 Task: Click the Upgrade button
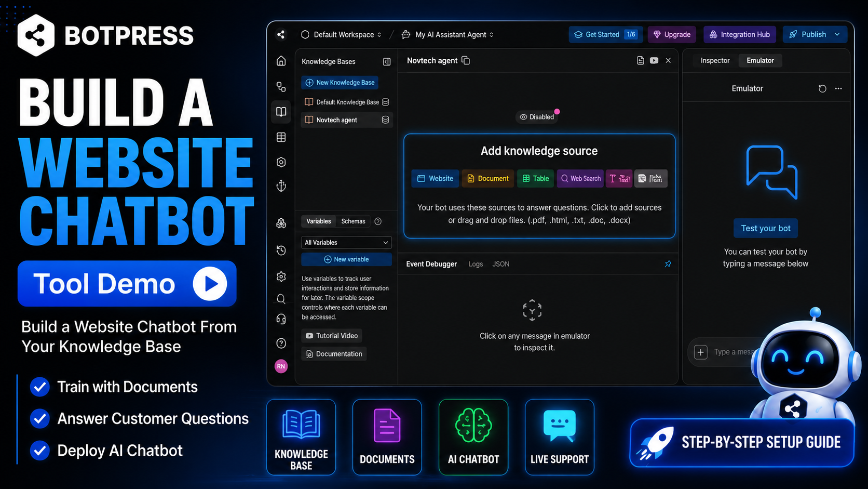pyautogui.click(x=672, y=35)
